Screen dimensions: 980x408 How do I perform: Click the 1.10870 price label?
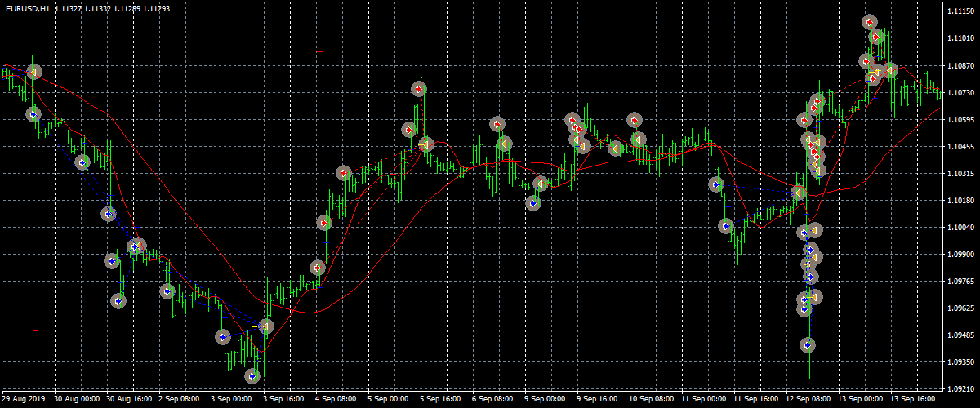(960, 65)
